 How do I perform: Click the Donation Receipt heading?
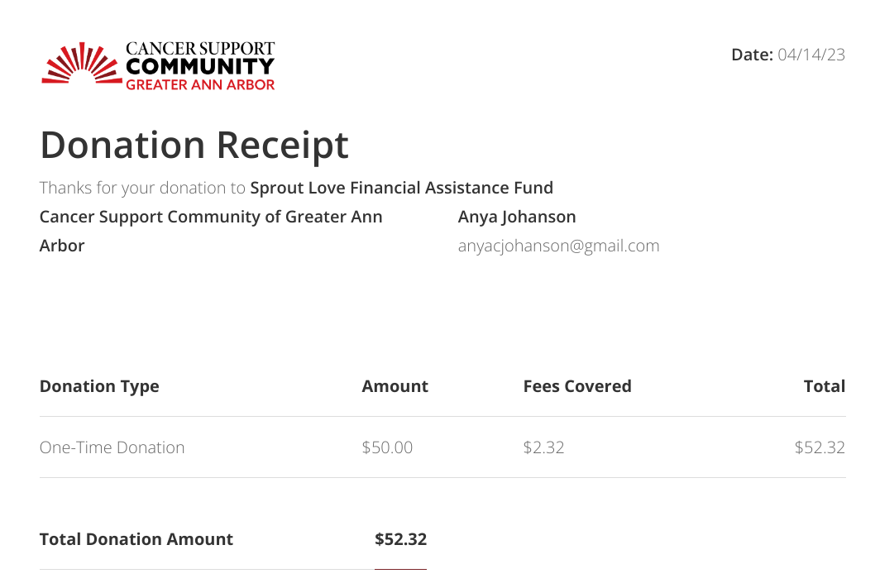(194, 145)
